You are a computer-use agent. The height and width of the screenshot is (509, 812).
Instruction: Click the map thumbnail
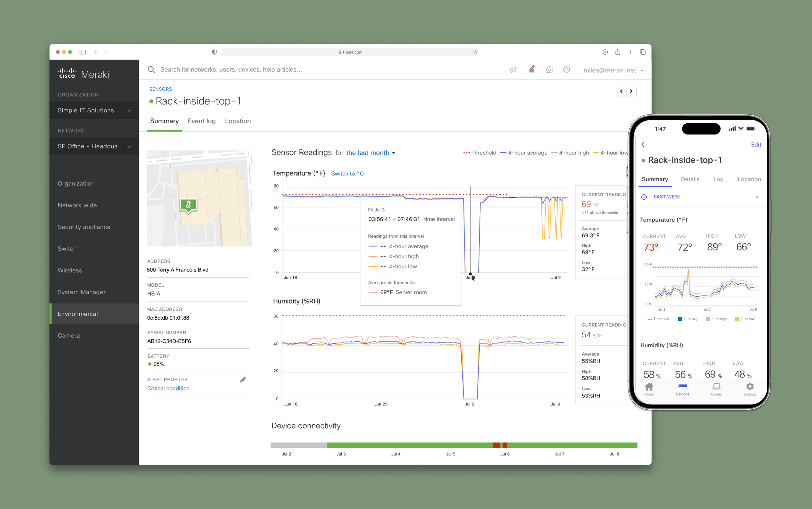[x=199, y=198]
